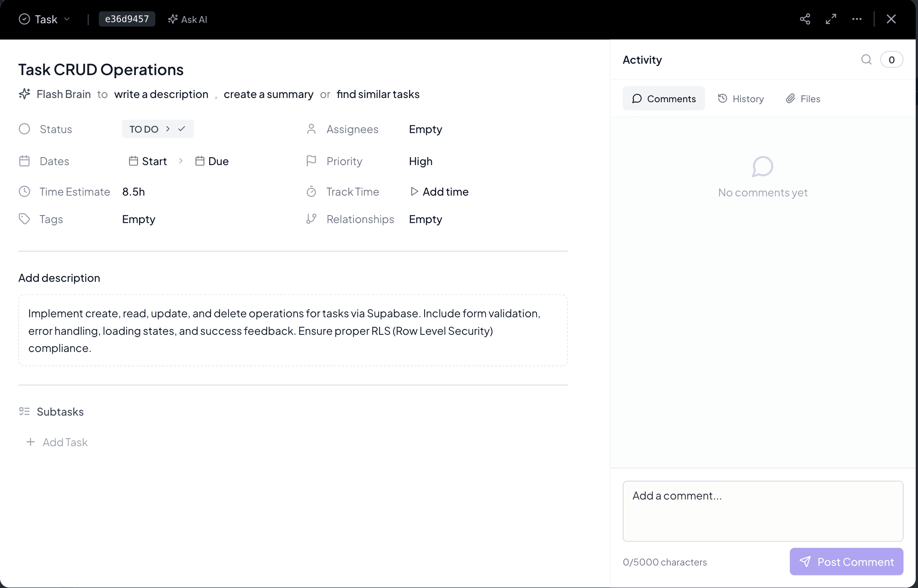
Task: Mark complete using TO DO checkmark
Action: 182,129
